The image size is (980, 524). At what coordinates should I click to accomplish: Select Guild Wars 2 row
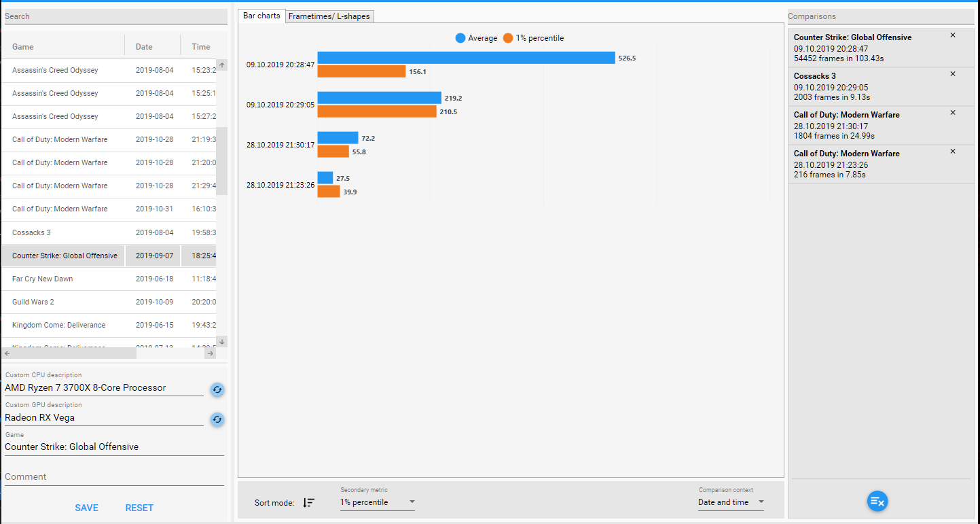tap(109, 302)
